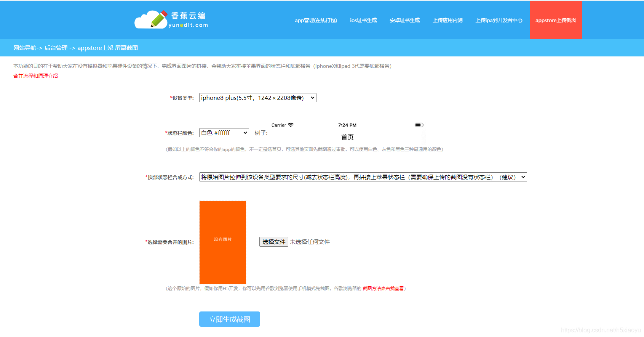This screenshot has width=644, height=337.
Task: Click the example status bar battery icon
Action: [419, 125]
